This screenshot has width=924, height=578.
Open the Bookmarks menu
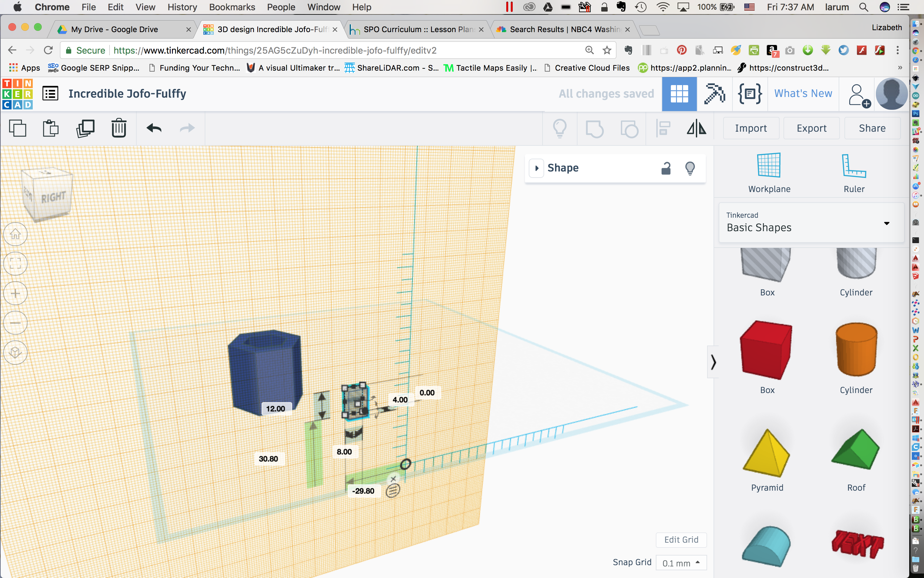[x=232, y=7]
